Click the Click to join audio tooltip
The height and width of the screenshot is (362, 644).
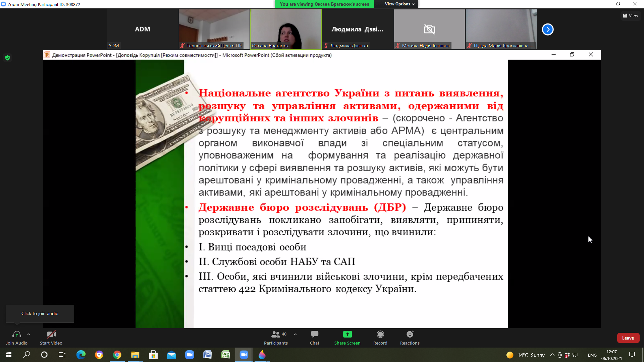[40, 313]
